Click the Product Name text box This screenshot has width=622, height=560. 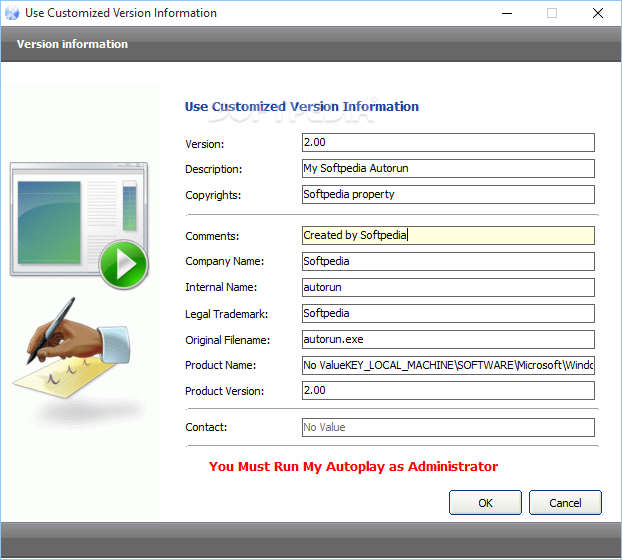(x=448, y=365)
